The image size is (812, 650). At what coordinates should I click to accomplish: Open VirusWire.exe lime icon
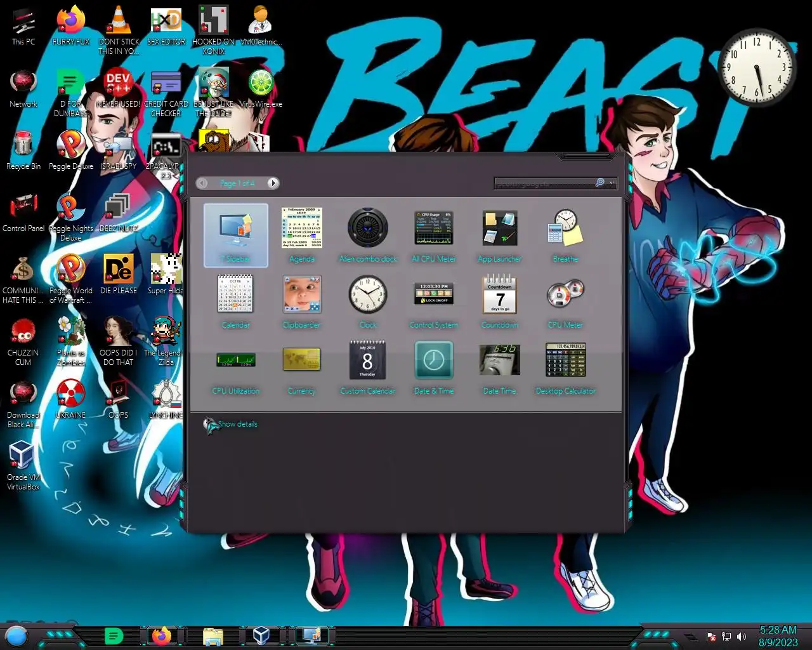(x=261, y=88)
